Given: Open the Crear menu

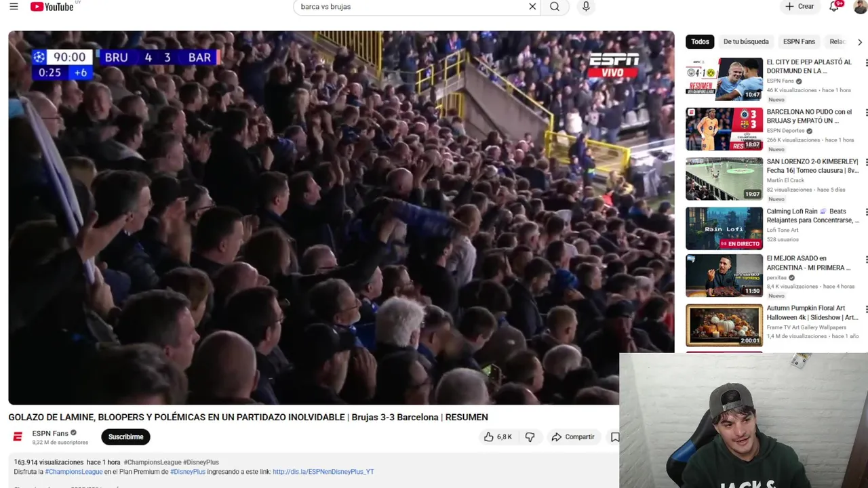Looking at the screenshot, I should pos(799,7).
